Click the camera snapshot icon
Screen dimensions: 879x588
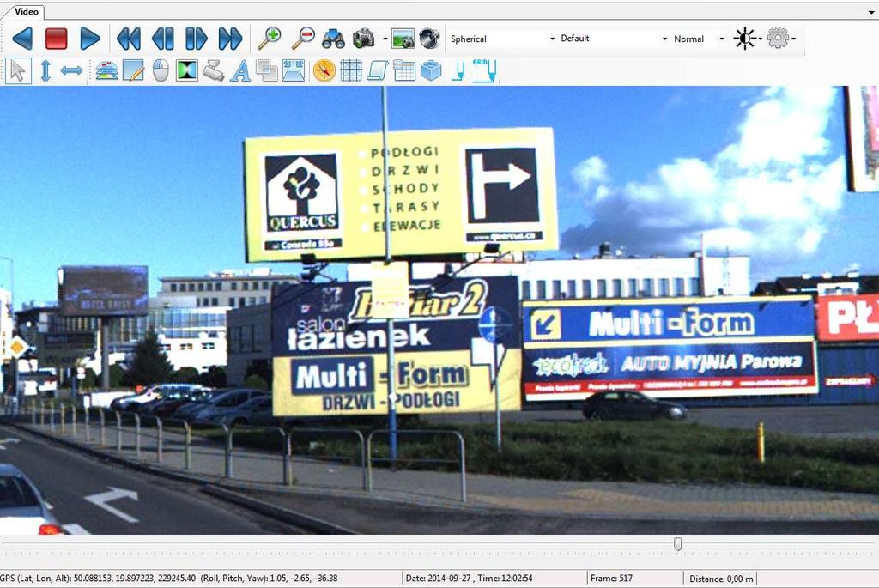[x=364, y=38]
